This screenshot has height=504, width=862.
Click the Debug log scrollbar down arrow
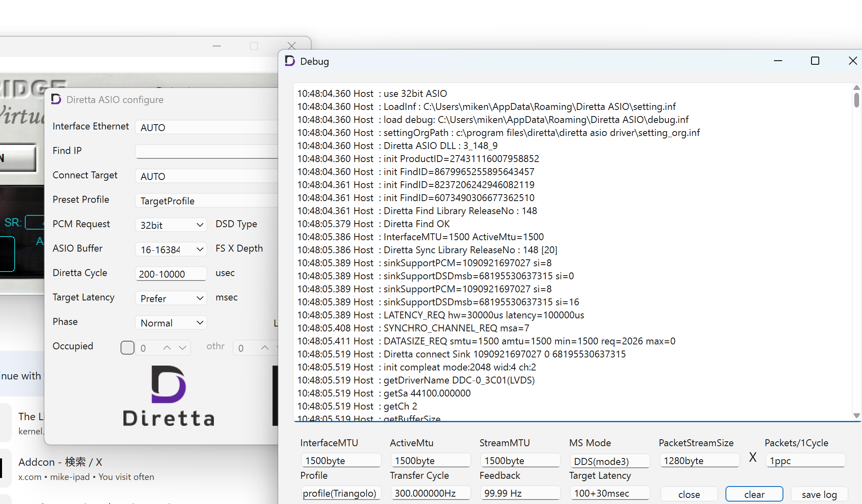(857, 416)
